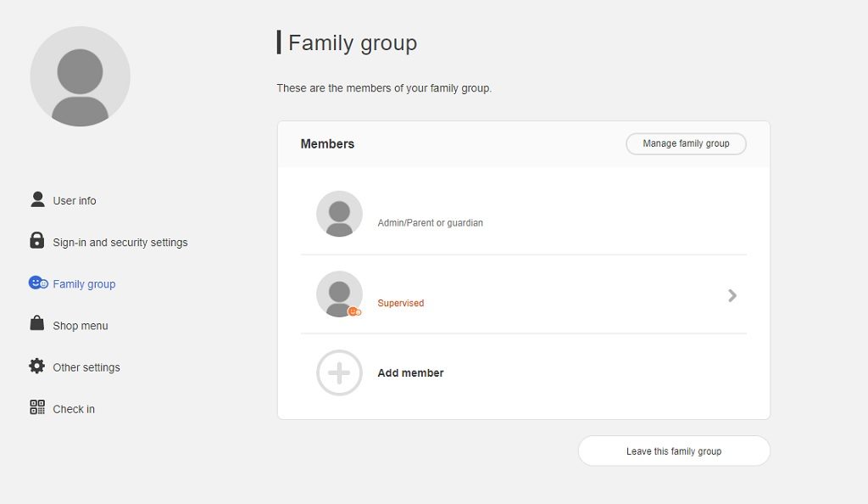Click the Add member plus circle icon
Screen dimensions: 868x504
click(x=339, y=372)
